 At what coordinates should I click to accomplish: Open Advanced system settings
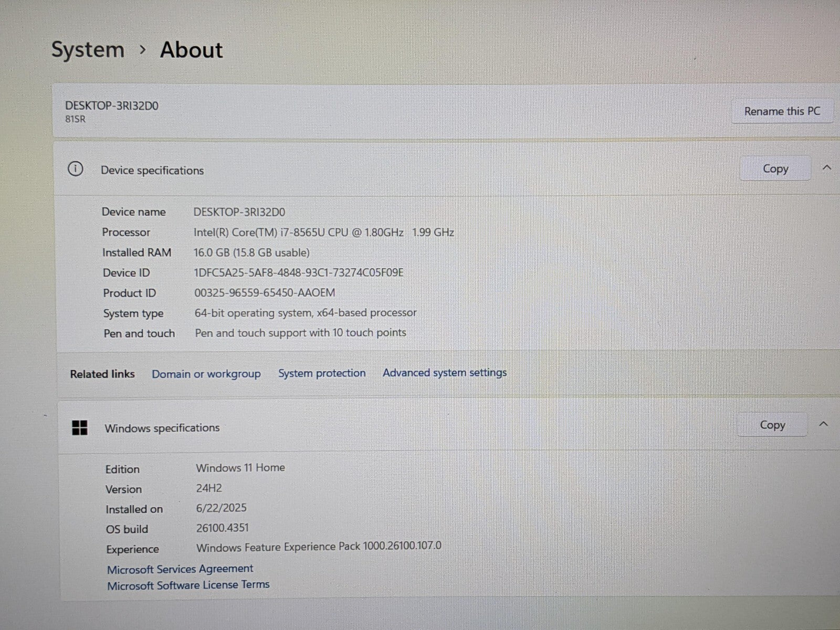444,373
